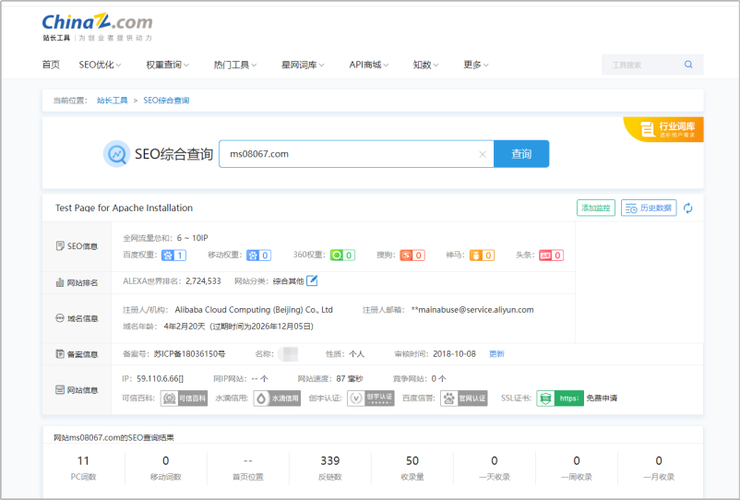The width and height of the screenshot is (740, 500).
Task: Click the SEO信息 row icon
Action: point(60,246)
